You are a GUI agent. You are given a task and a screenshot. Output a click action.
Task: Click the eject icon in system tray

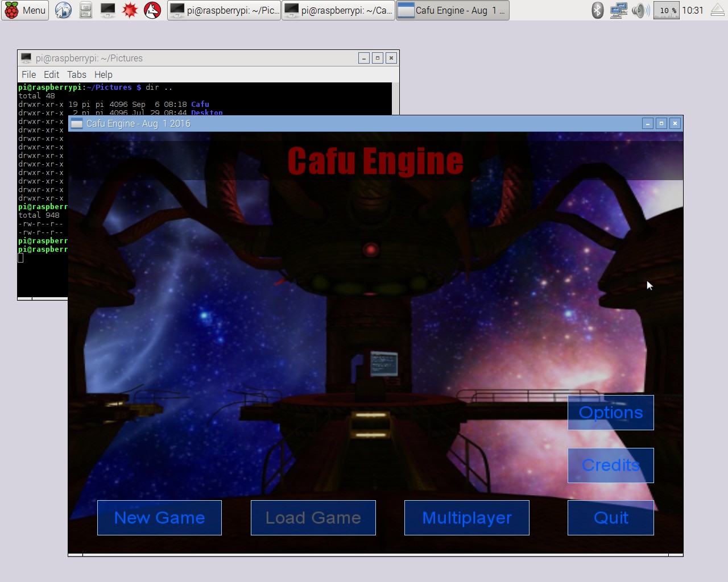pyautogui.click(x=718, y=10)
